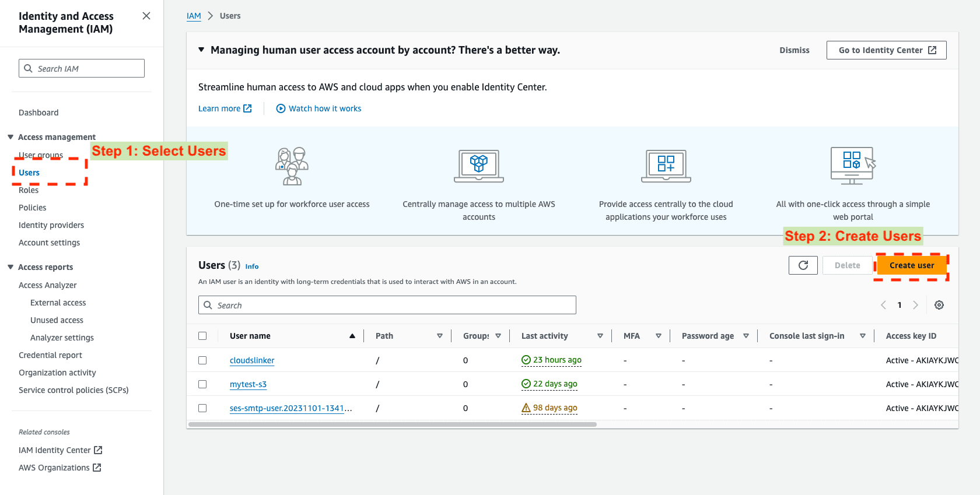Click warning triangle icon for 98 days ago
Screen dimensions: 980x495
526,408
